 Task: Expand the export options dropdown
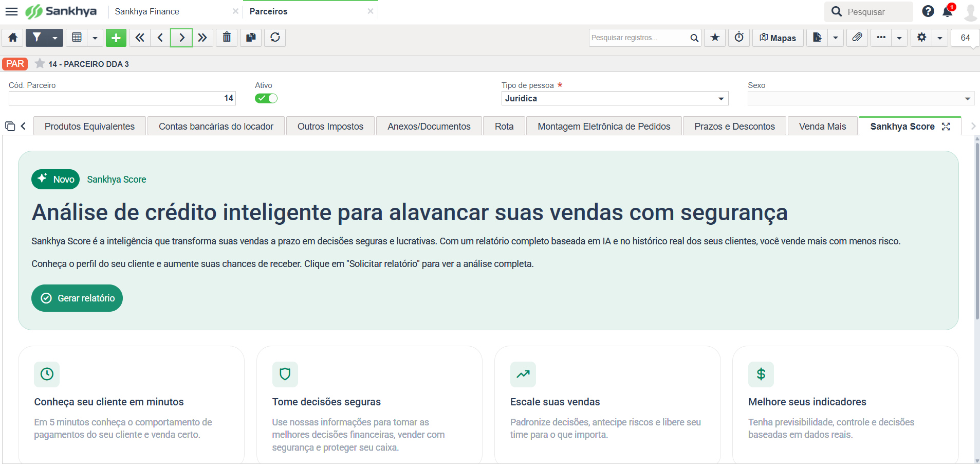click(836, 38)
